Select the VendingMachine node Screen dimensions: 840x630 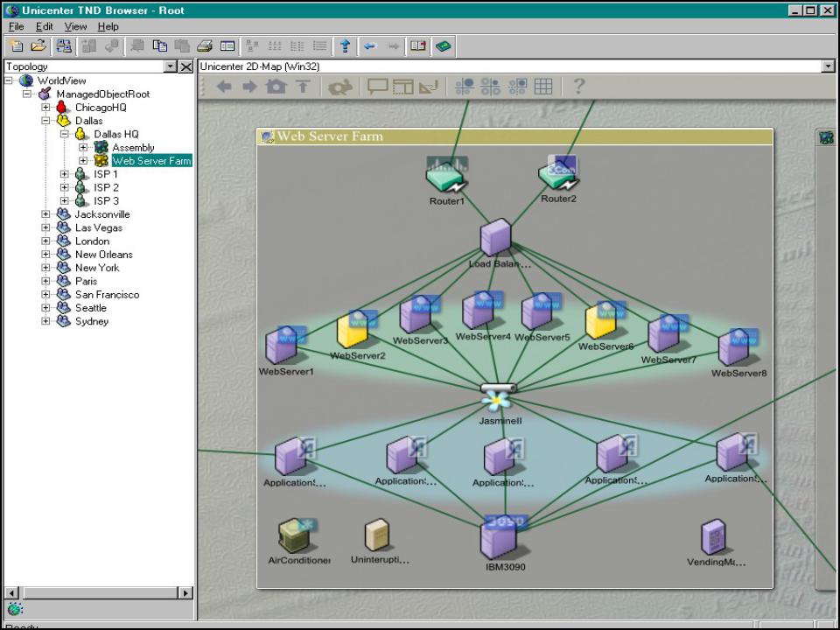tap(714, 536)
